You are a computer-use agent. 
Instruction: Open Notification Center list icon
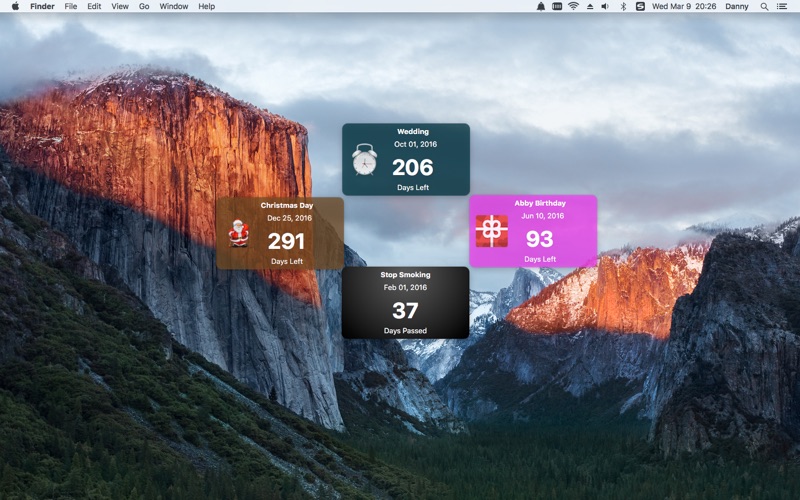(783, 6)
